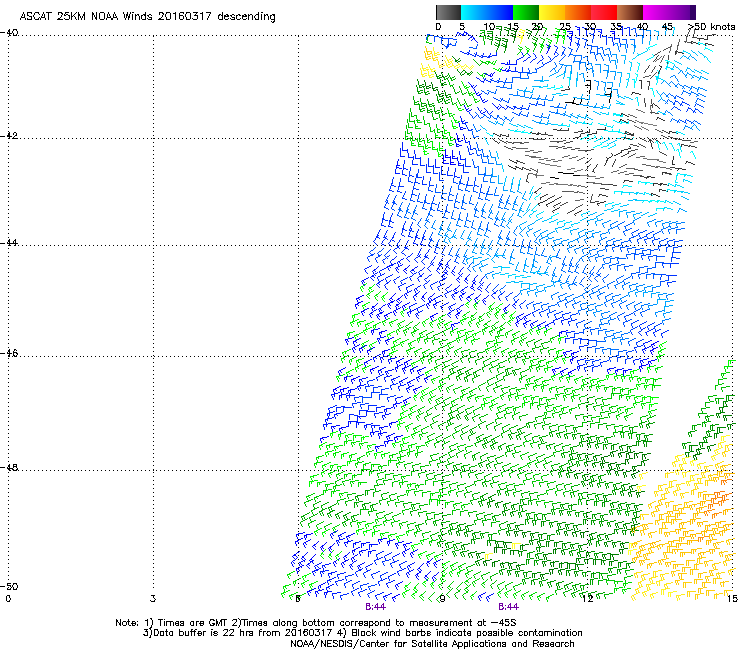Choose the magenta 40-45 knots legend swatch
The width and height of the screenshot is (740, 650).
click(x=656, y=12)
